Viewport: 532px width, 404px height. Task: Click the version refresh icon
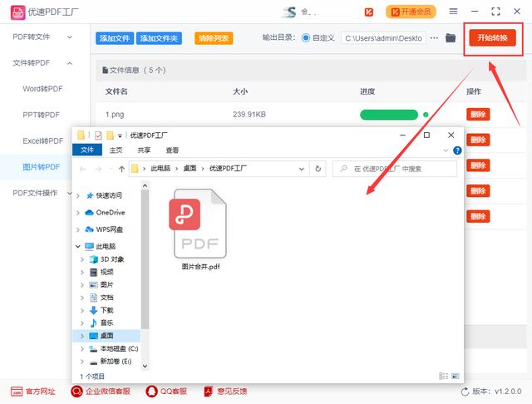(465, 392)
